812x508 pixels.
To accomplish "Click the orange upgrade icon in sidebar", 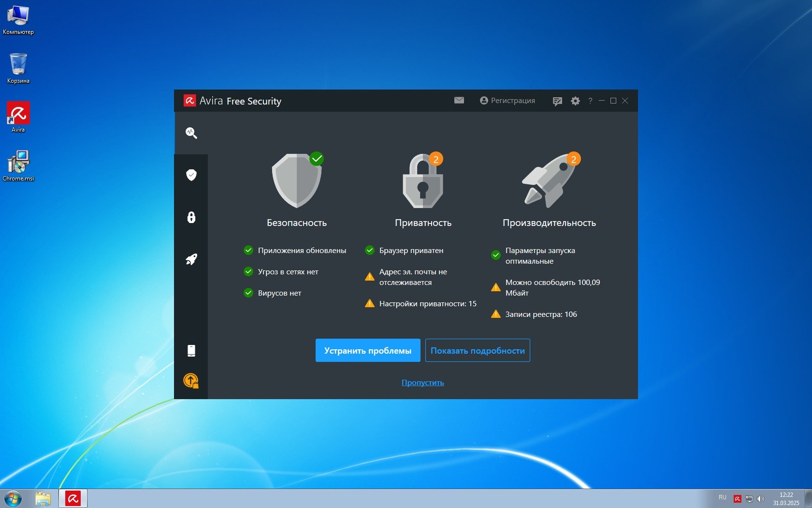I will (x=191, y=381).
